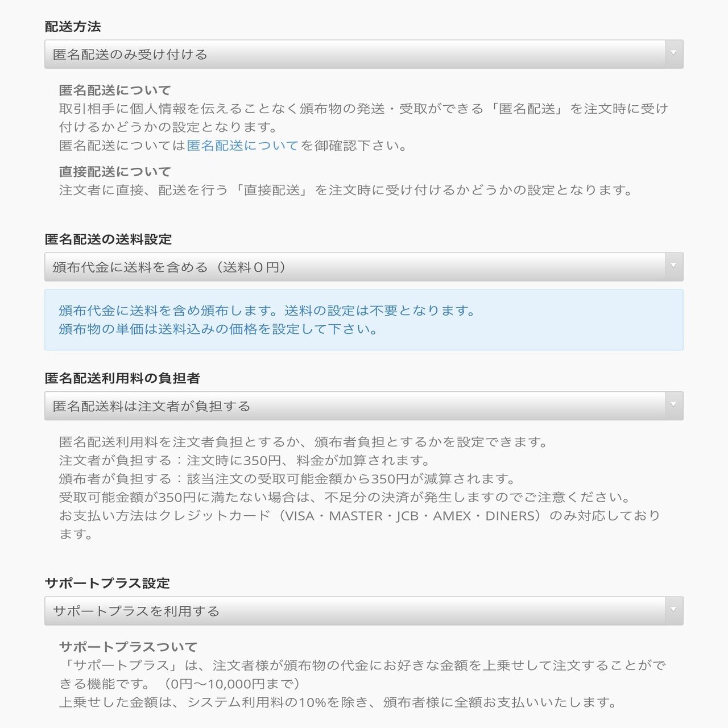728x728 pixels.
Task: Open the サポートプラス設定 dropdown
Action: [363, 611]
